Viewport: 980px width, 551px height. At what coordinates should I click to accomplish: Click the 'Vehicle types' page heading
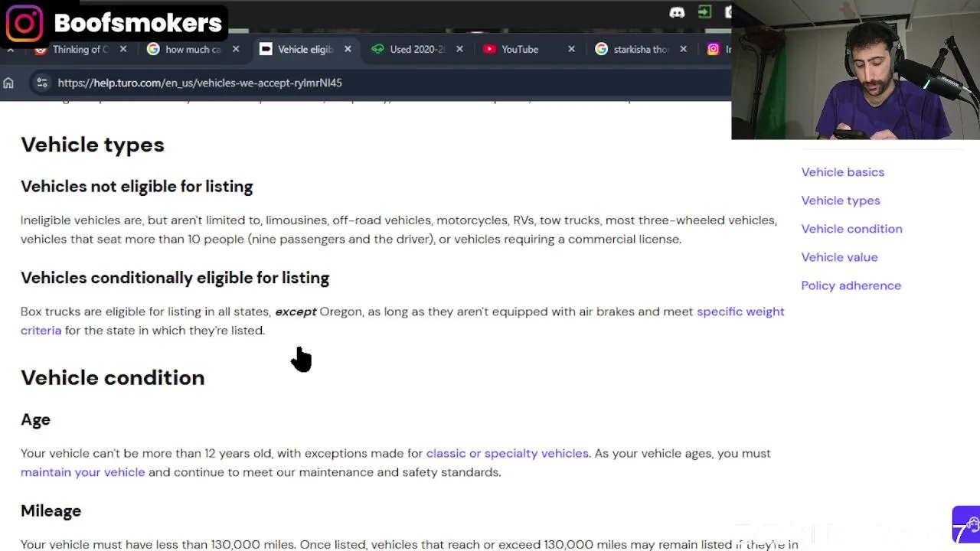coord(93,145)
